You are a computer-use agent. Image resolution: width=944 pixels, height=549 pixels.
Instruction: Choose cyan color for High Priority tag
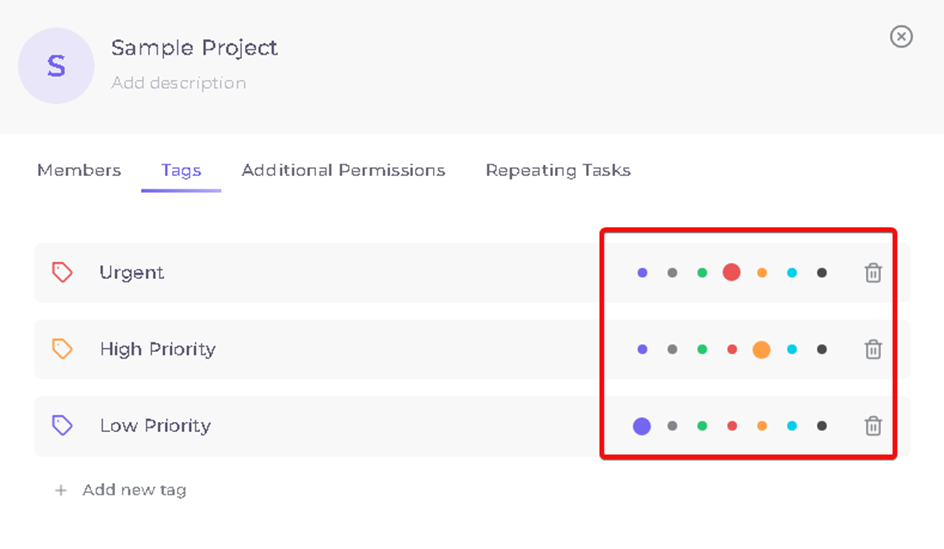(x=792, y=349)
